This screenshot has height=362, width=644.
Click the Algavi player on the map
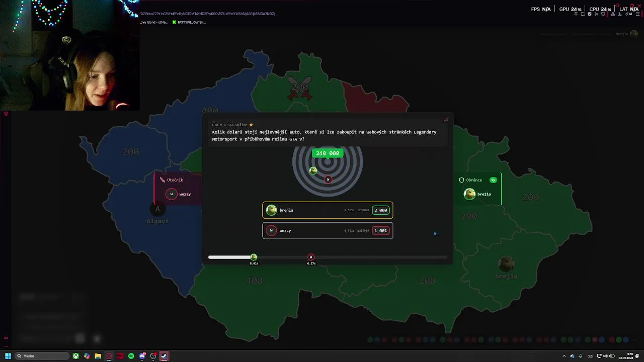pyautogui.click(x=157, y=213)
